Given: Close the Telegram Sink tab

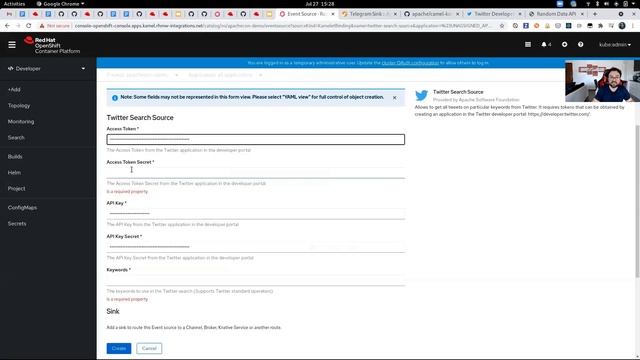Looking at the screenshot, I should pyautogui.click(x=395, y=14).
